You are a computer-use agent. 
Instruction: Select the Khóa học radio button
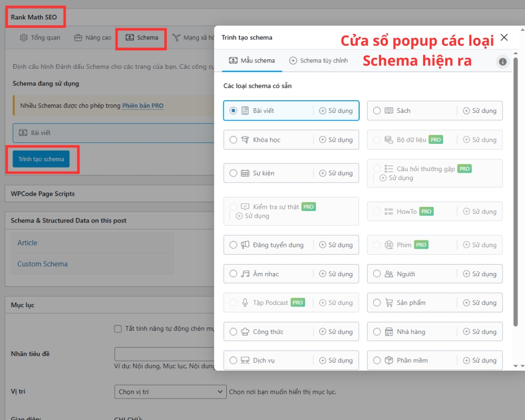(234, 140)
